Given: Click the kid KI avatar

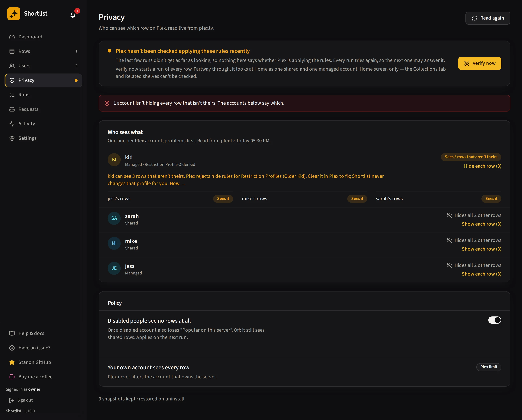Looking at the screenshot, I should 114,160.
